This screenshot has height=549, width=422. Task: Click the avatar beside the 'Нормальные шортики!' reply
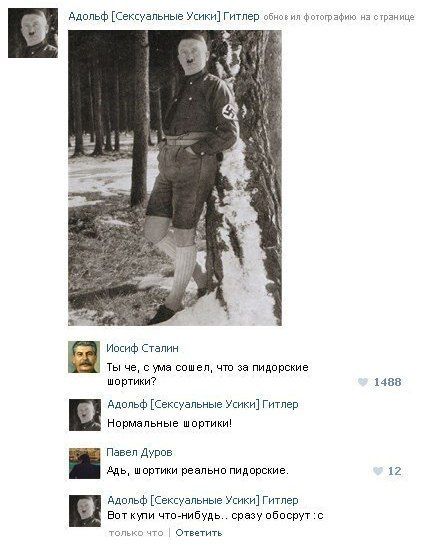85,415
